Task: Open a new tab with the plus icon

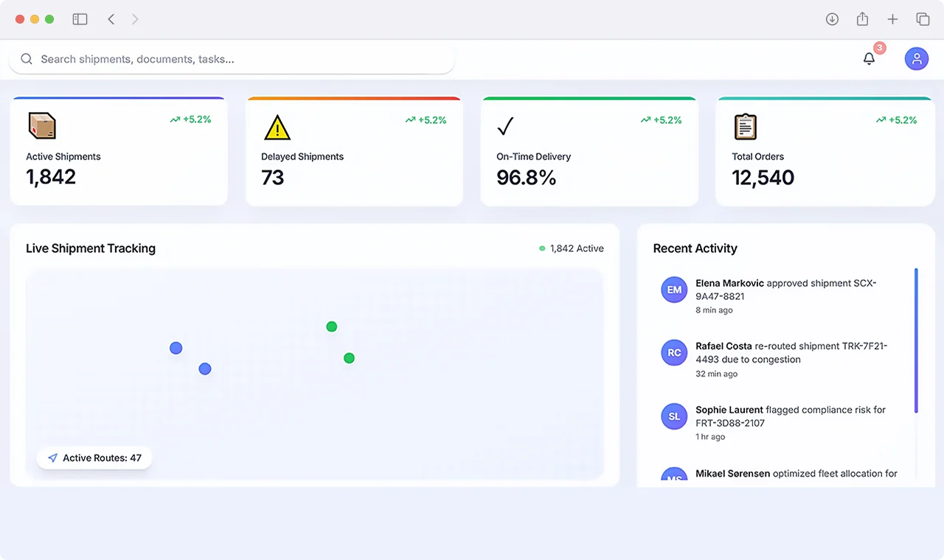Action: click(892, 19)
